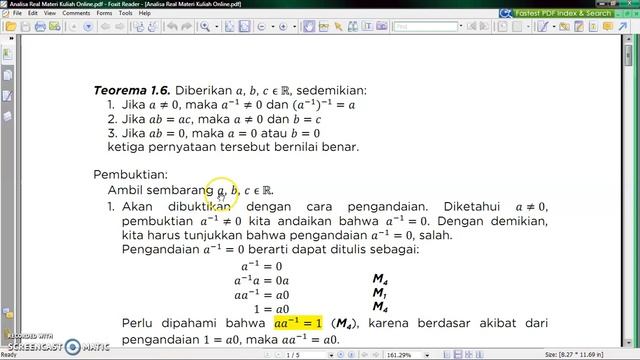640x360 pixels.
Task: Click the Email envelope icon
Action: [54, 27]
